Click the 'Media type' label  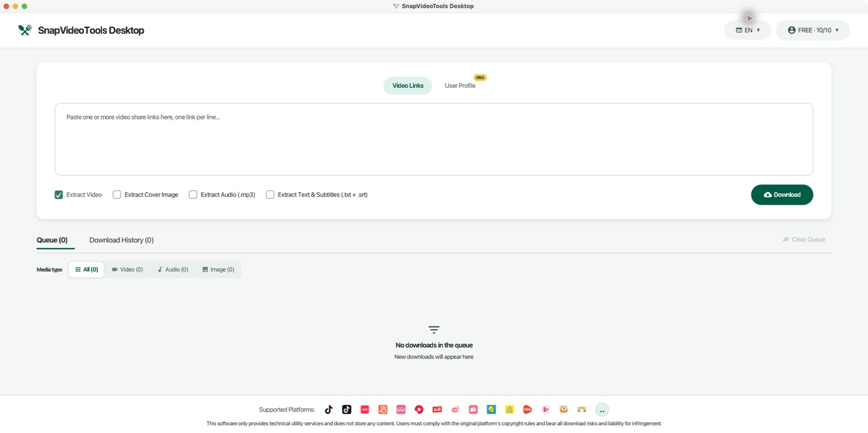coord(50,269)
